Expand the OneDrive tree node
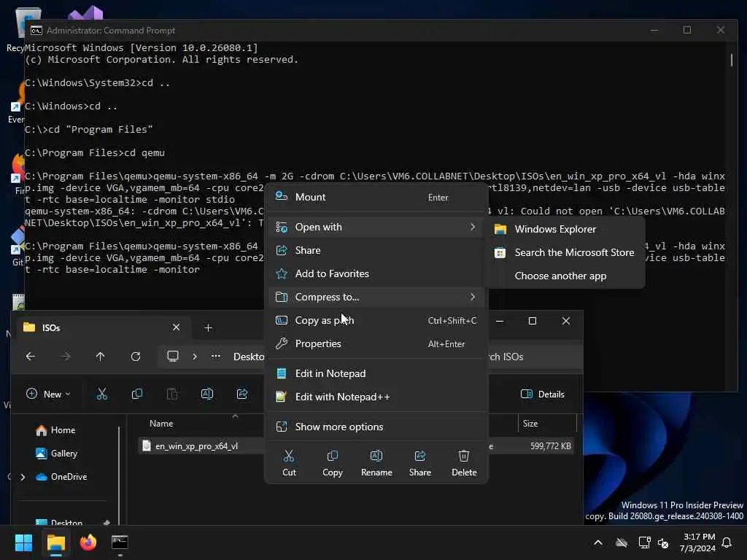Viewport: 747px width, 560px height. (x=23, y=477)
